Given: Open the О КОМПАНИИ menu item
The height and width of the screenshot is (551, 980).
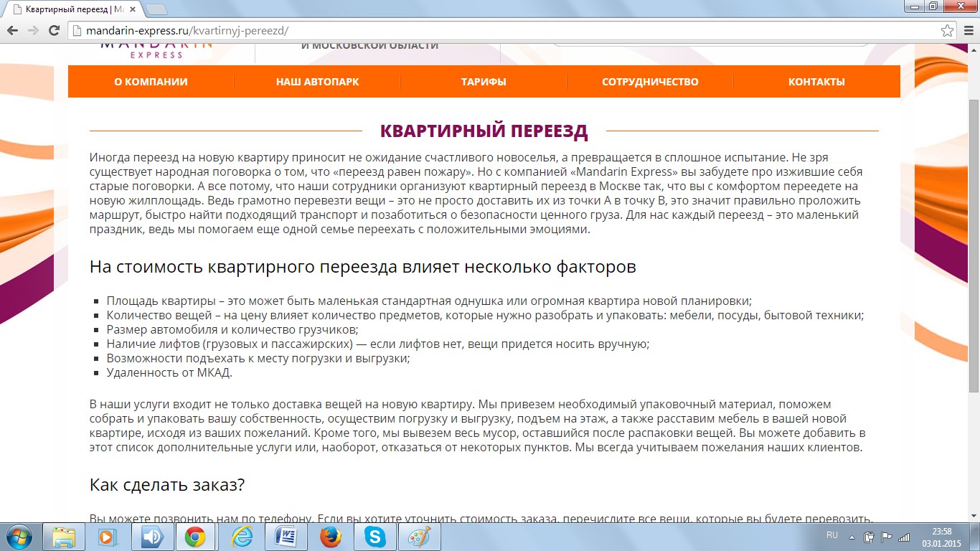Looking at the screenshot, I should 151,82.
